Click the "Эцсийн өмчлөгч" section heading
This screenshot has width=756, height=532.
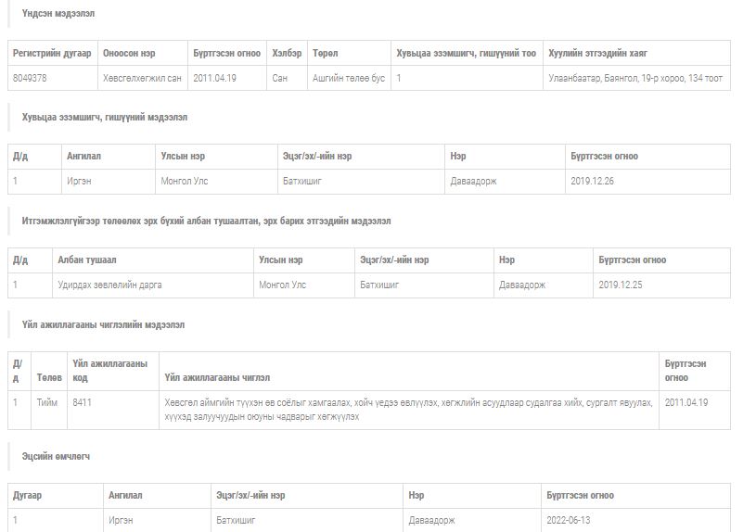pyautogui.click(x=56, y=457)
